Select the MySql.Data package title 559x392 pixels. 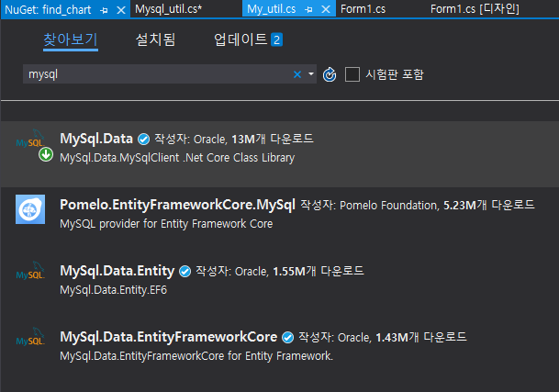click(96, 139)
